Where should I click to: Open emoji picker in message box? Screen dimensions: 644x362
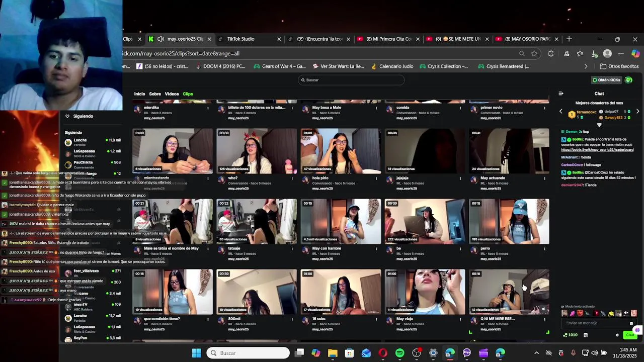coord(631,323)
